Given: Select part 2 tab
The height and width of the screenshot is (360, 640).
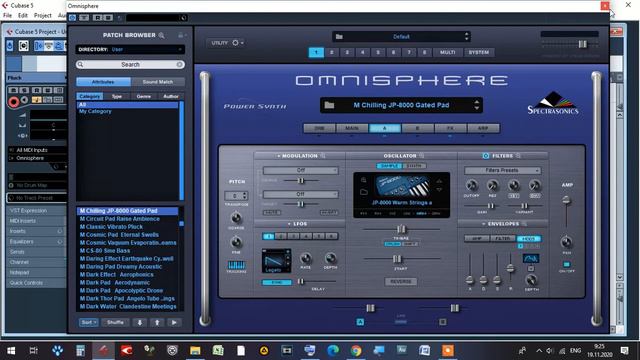Looking at the screenshot, I should pyautogui.click(x=331, y=52).
